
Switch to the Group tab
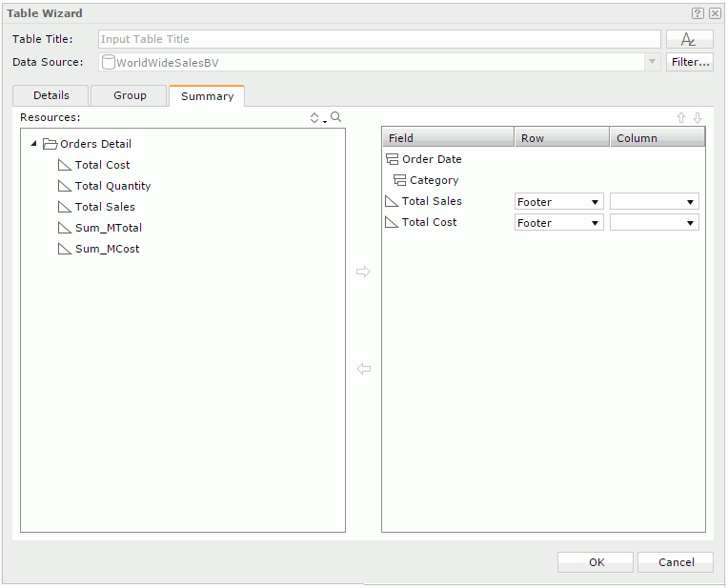click(130, 95)
